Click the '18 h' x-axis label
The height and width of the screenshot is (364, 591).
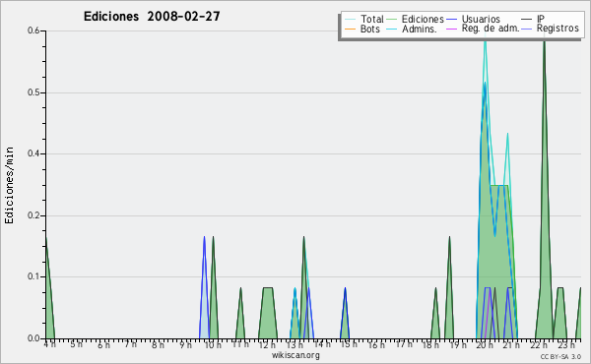430,344
